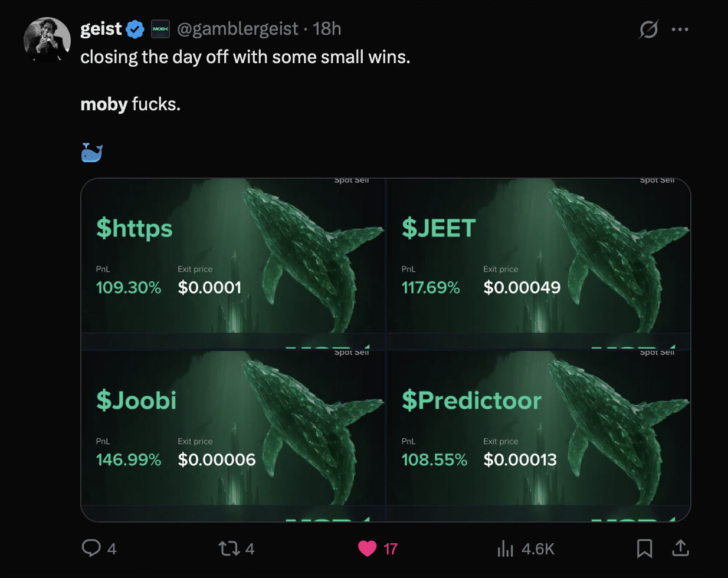The width and height of the screenshot is (728, 578).
Task: Open geist's profile avatar picture
Action: [x=47, y=40]
